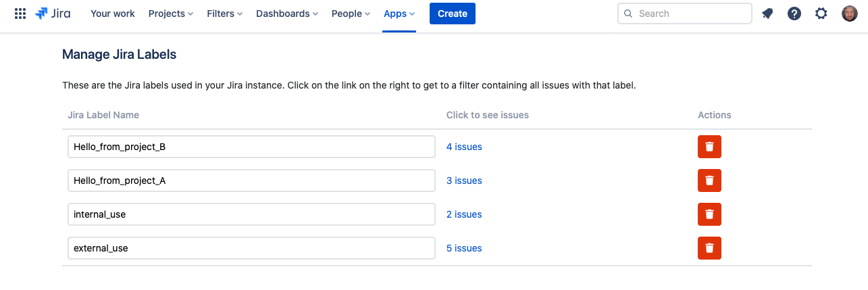
Task: Expand the Filters dropdown
Action: [225, 14]
